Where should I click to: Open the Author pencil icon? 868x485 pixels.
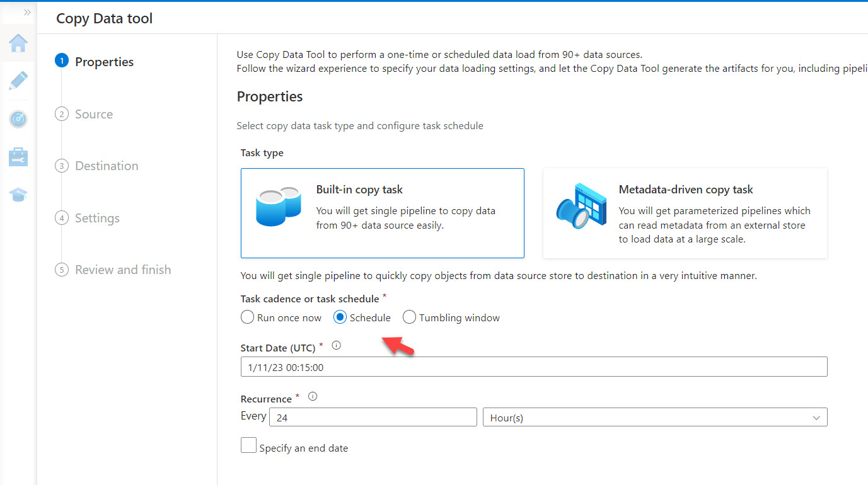(18, 81)
